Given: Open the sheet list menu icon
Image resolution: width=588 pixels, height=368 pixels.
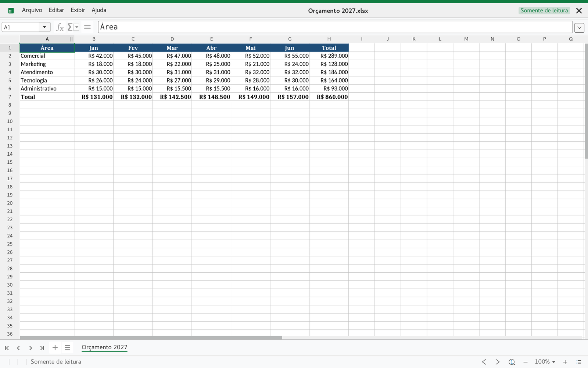Looking at the screenshot, I should pos(67,347).
